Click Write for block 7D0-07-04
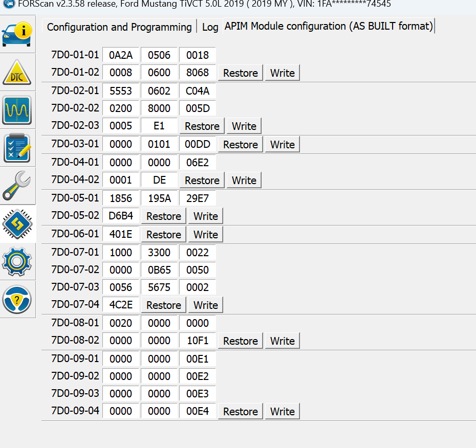The width and height of the screenshot is (476, 448). tap(206, 305)
